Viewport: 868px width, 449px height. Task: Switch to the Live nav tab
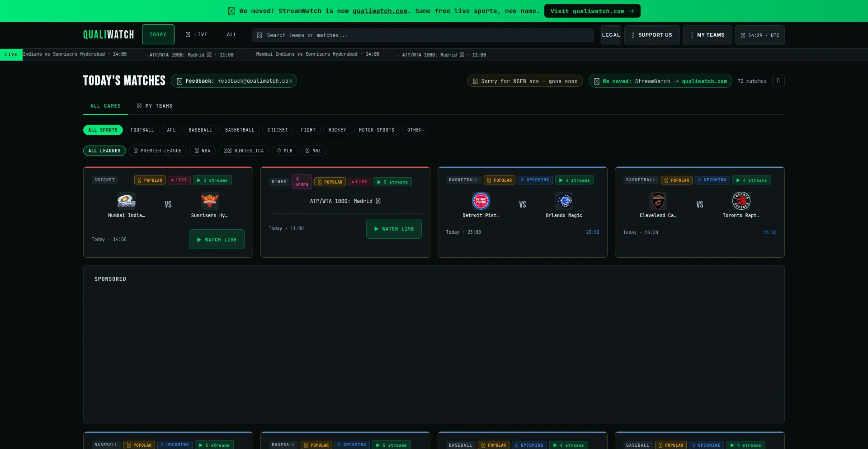tap(197, 34)
